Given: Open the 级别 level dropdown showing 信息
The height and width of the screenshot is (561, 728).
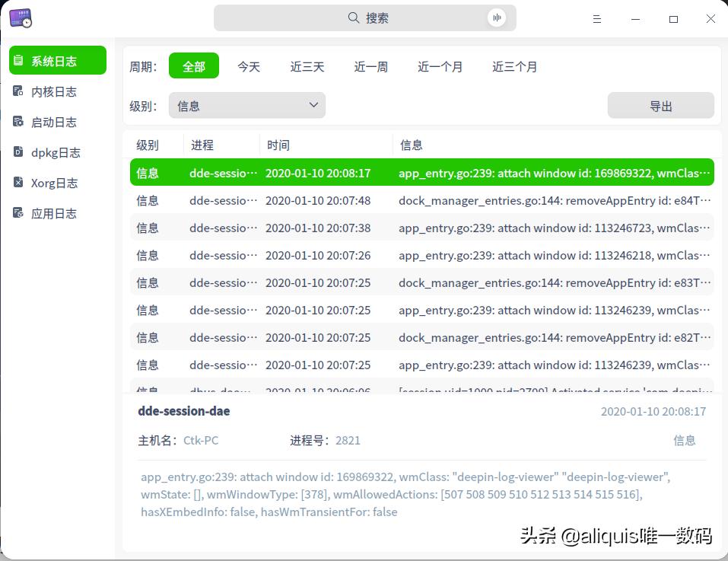Looking at the screenshot, I should [x=246, y=105].
